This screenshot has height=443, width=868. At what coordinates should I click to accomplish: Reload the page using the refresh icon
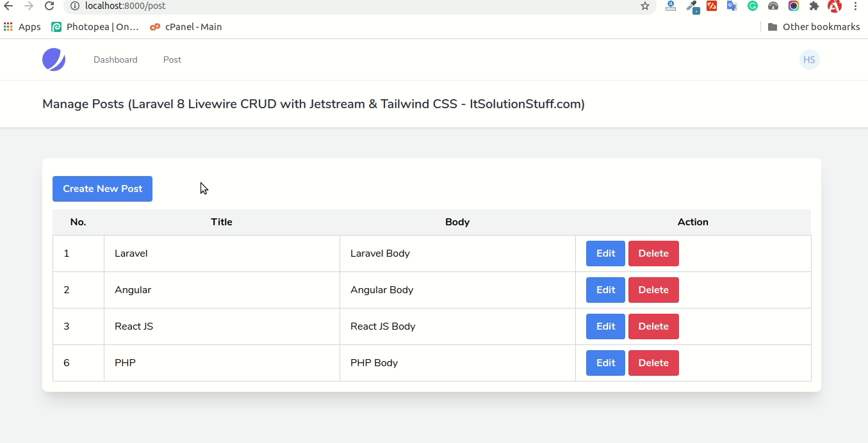49,6
